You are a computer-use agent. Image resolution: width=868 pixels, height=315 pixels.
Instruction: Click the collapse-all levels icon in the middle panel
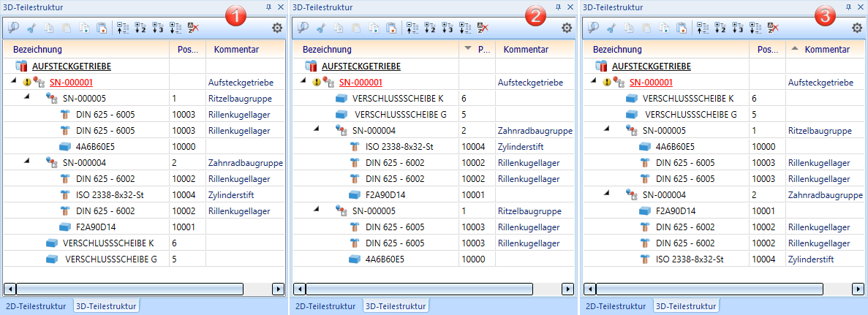[412, 28]
